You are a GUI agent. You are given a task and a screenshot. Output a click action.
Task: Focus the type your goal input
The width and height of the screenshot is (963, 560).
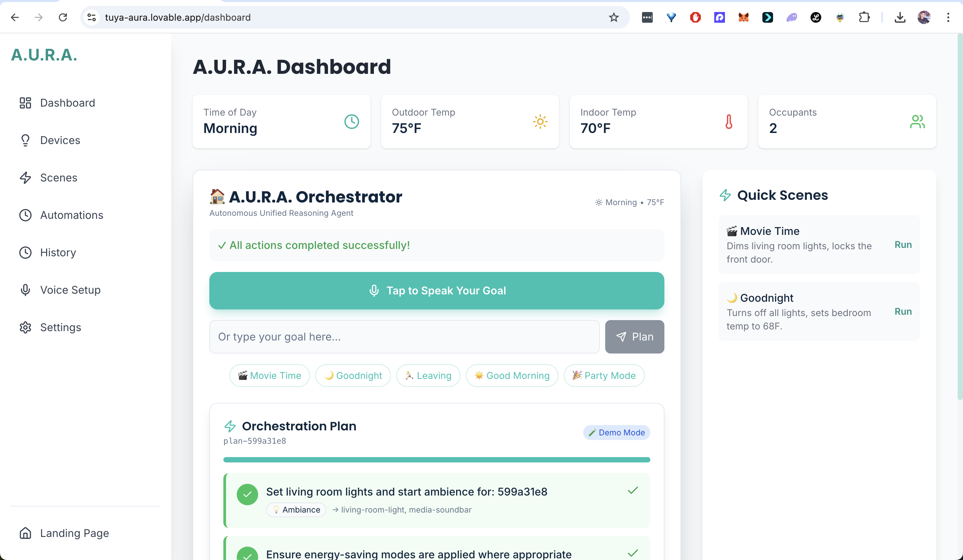tap(404, 336)
